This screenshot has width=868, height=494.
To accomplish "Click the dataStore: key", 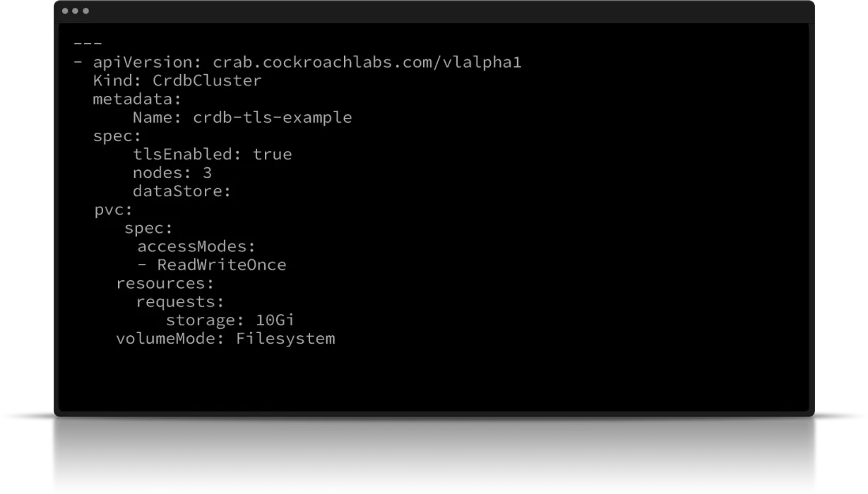I will pos(182,191).
